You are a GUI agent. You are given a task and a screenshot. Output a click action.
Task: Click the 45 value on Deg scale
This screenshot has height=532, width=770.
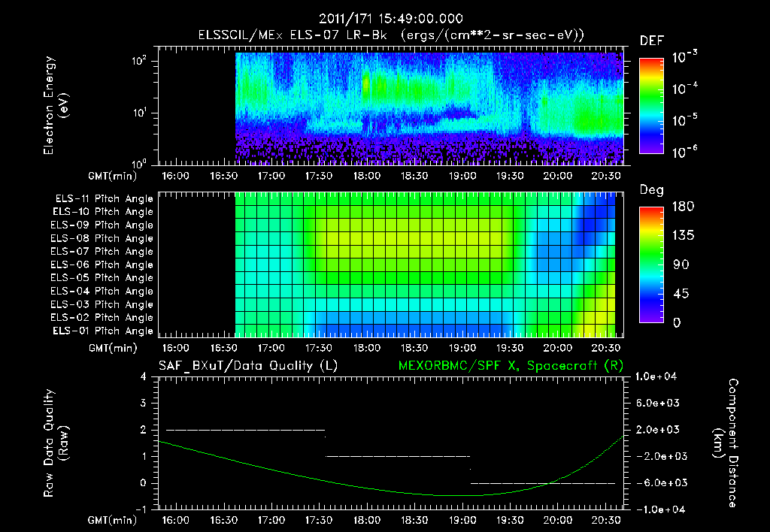tap(681, 294)
